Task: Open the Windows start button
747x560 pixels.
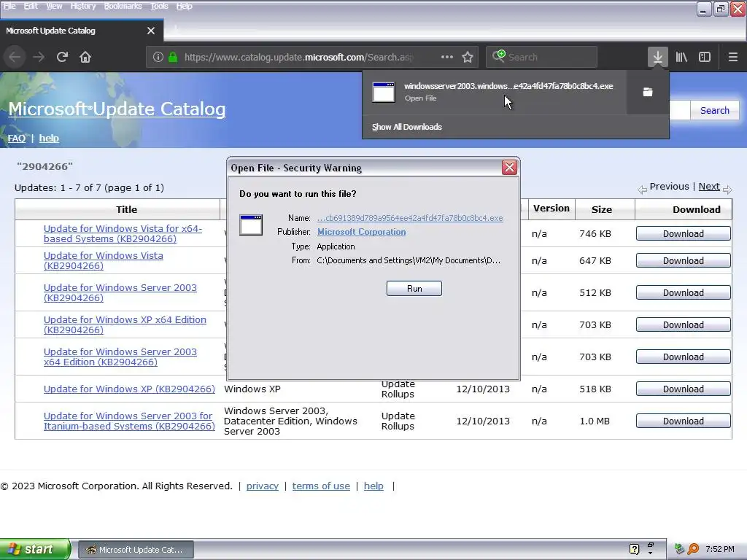Action: [35, 549]
